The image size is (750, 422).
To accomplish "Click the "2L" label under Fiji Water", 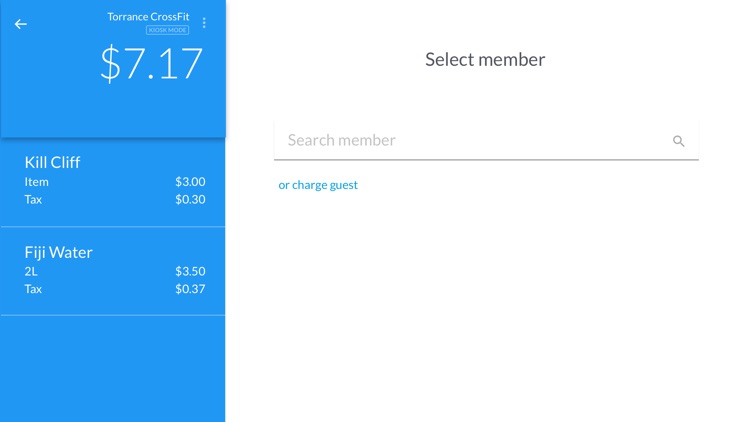I will 32,271.
